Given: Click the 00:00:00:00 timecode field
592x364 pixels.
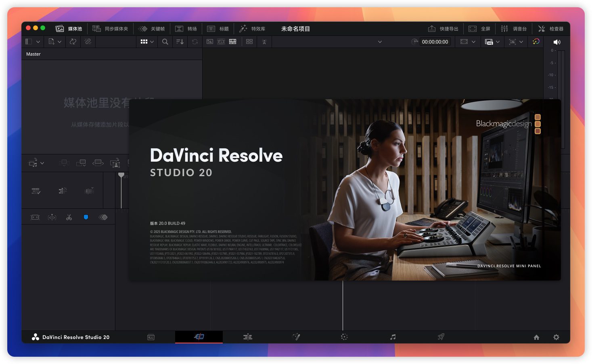Looking at the screenshot, I should click(435, 42).
